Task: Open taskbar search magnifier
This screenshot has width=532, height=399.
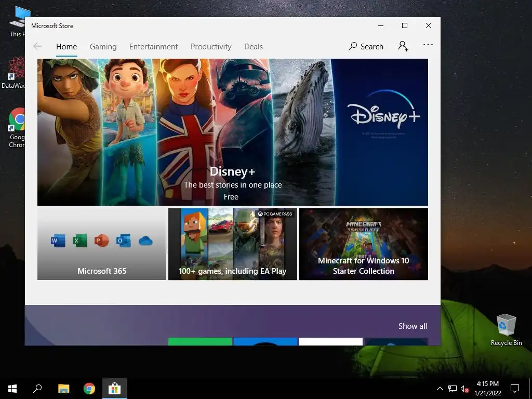Action: [37, 389]
